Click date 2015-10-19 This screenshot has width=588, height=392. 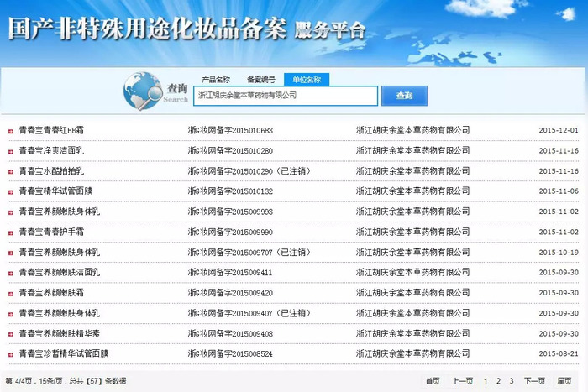pos(559,253)
